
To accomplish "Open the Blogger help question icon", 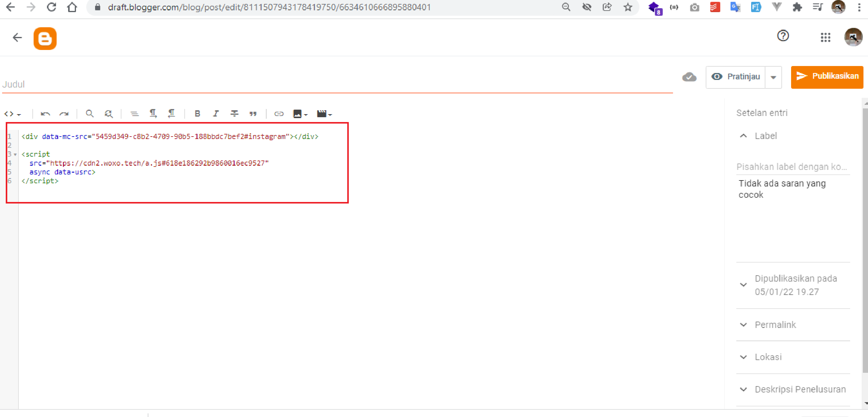I will tap(783, 35).
